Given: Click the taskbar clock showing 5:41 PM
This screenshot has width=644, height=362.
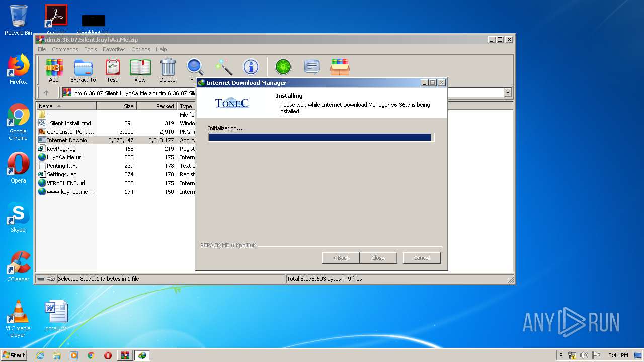Looking at the screenshot, I should click(618, 355).
